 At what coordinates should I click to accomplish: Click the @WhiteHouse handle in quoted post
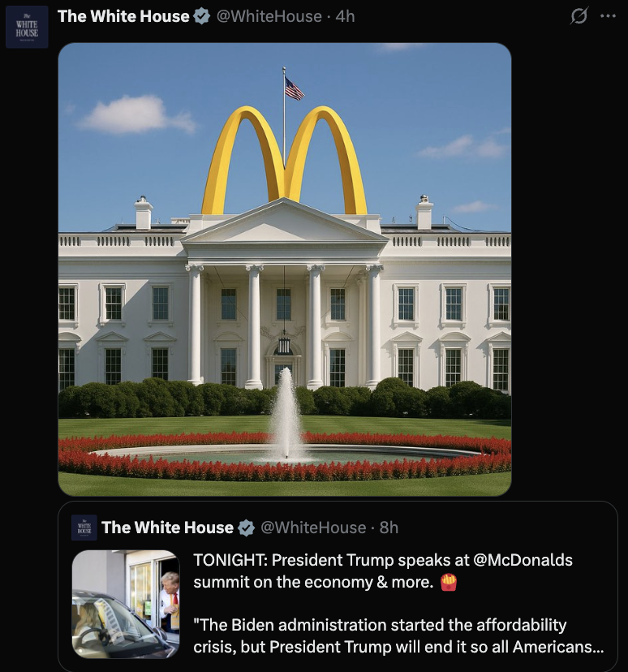(x=313, y=528)
